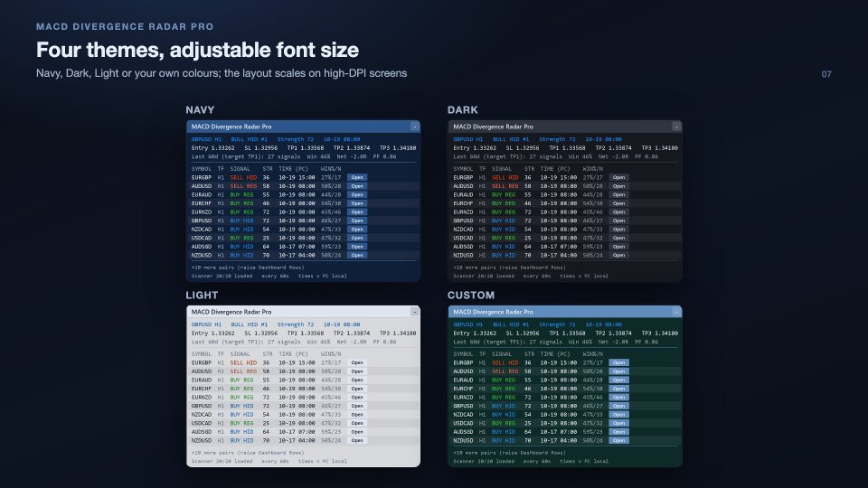Open EURAUD chart in the Dark panel
This screenshot has height=488, width=868.
pyautogui.click(x=618, y=195)
